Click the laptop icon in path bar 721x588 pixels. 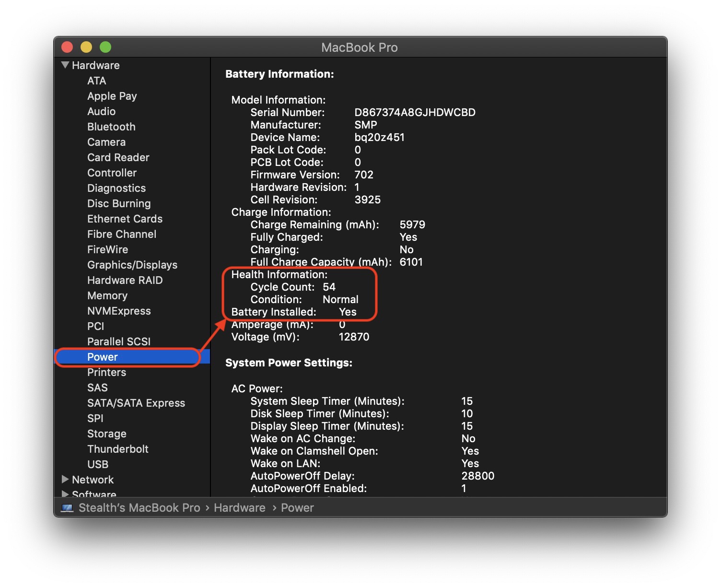pyautogui.click(x=67, y=507)
